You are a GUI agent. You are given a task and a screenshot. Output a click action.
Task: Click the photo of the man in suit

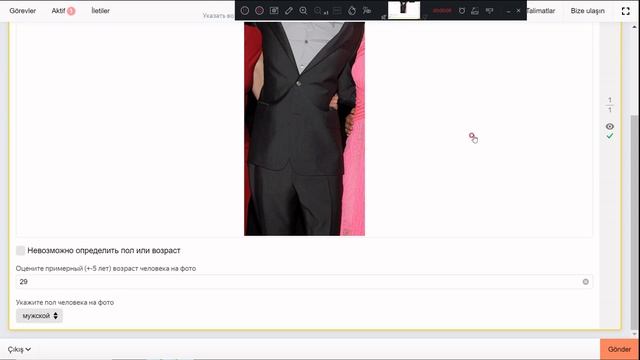click(x=304, y=129)
